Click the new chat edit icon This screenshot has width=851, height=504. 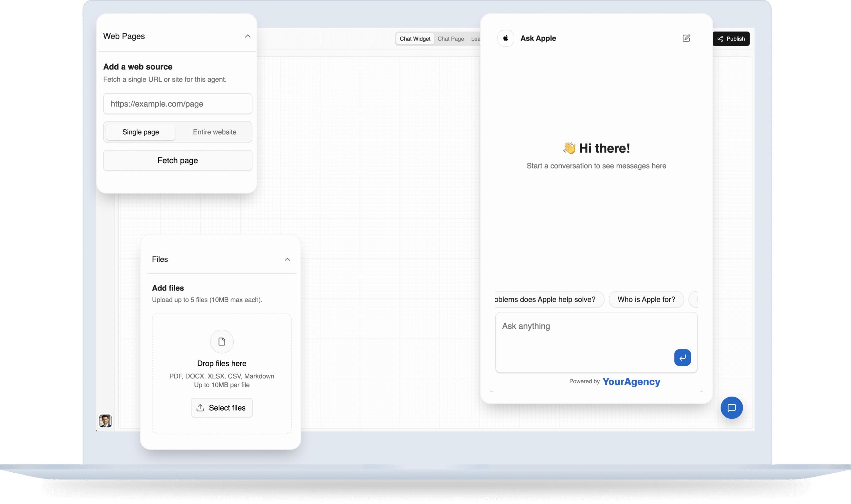coord(686,38)
